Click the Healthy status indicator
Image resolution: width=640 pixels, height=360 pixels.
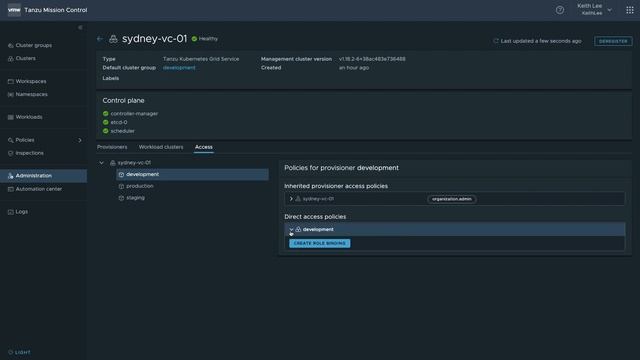(205, 39)
